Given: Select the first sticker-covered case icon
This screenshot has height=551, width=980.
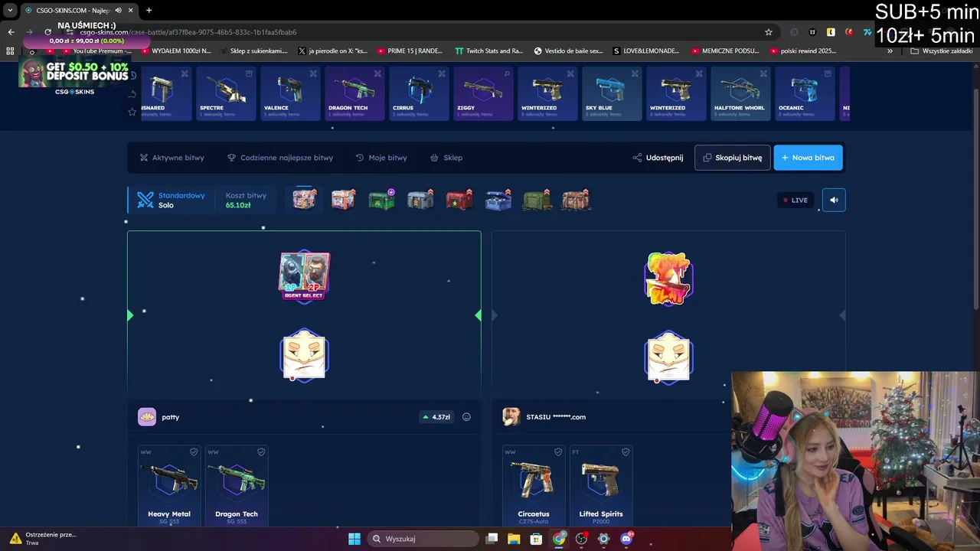Looking at the screenshot, I should (305, 200).
